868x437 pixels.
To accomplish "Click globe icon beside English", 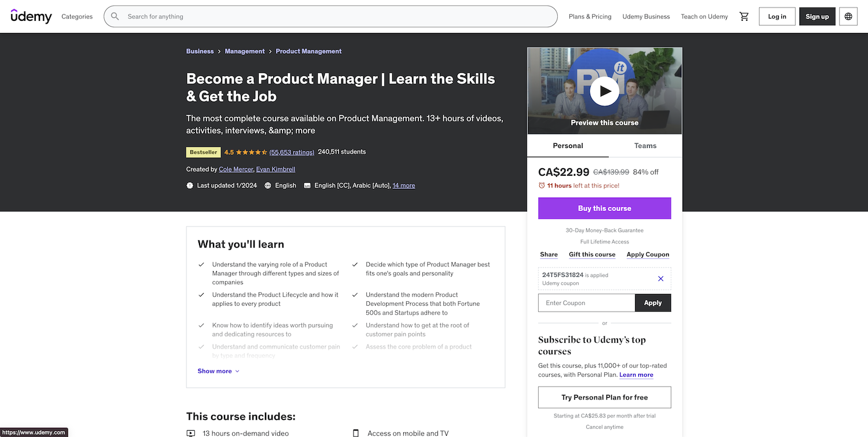I will 268,186.
